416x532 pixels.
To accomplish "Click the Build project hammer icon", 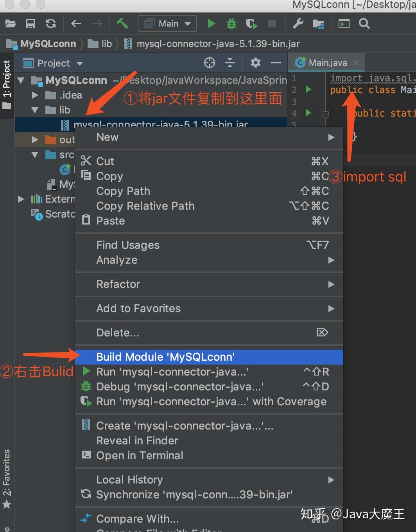I will (122, 23).
